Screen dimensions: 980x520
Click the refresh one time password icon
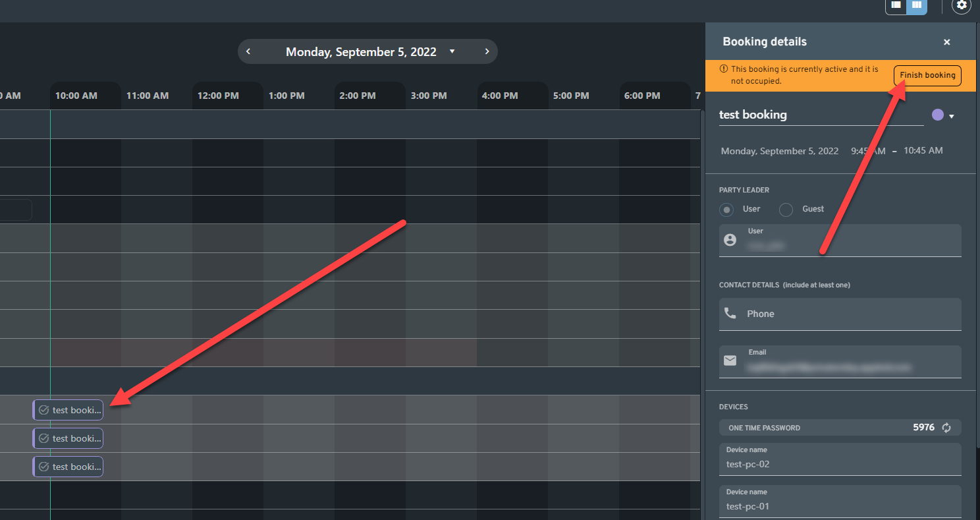click(x=946, y=428)
